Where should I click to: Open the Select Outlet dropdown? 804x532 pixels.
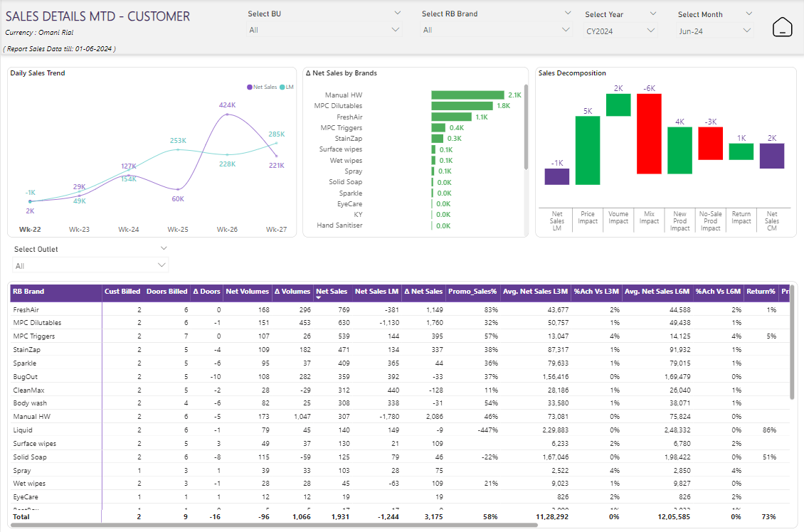[90, 266]
